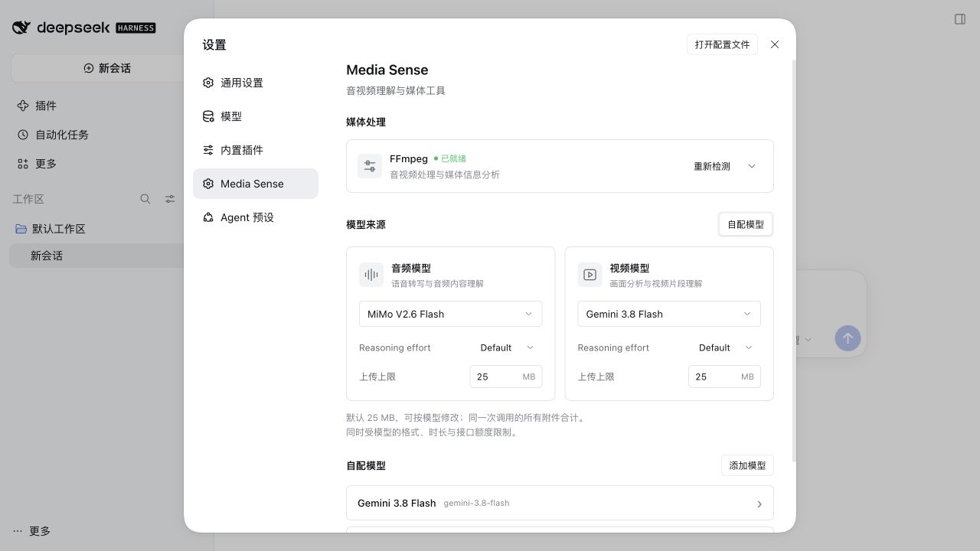Open workspace filter sliders icon

(170, 199)
